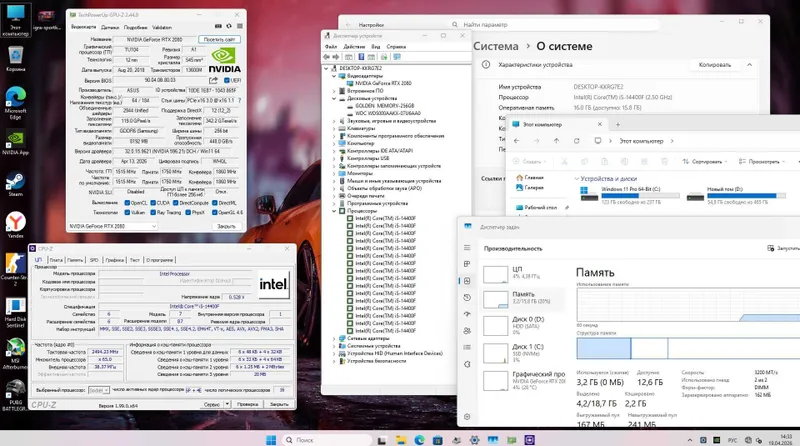Open Task Manager hamburger navigation icon
This screenshot has height=446, width=800.
click(467, 247)
